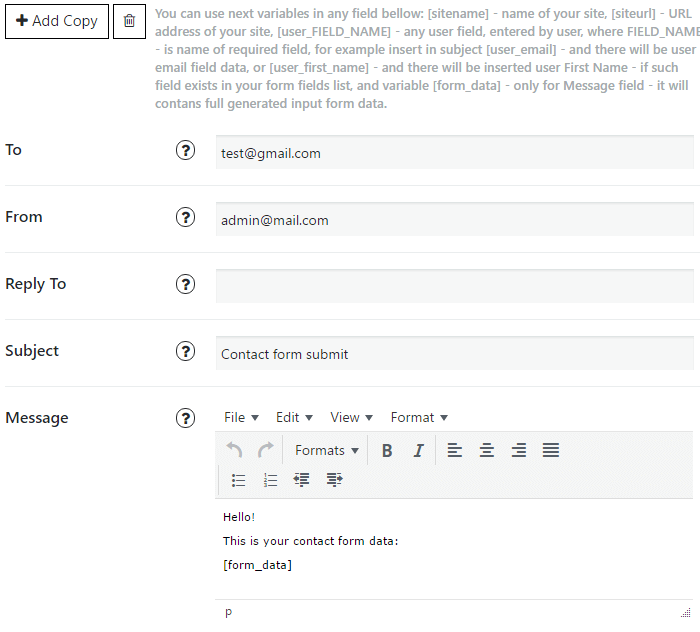
Task: Click help icon next to Reply To
Action: tap(185, 284)
